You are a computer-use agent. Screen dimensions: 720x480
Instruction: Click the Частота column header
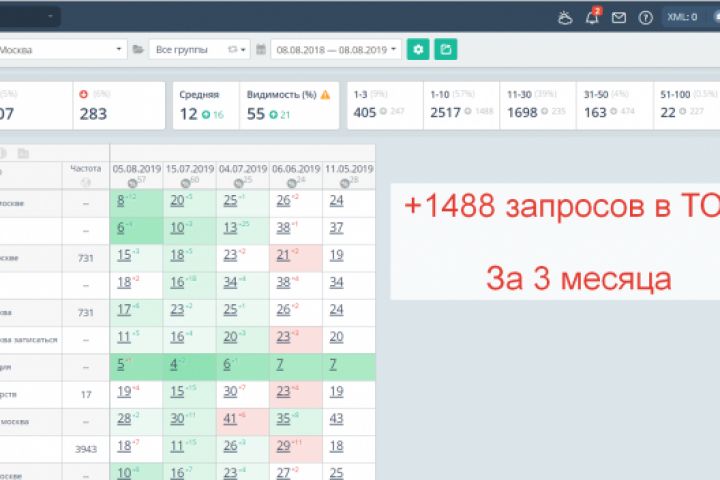85,169
